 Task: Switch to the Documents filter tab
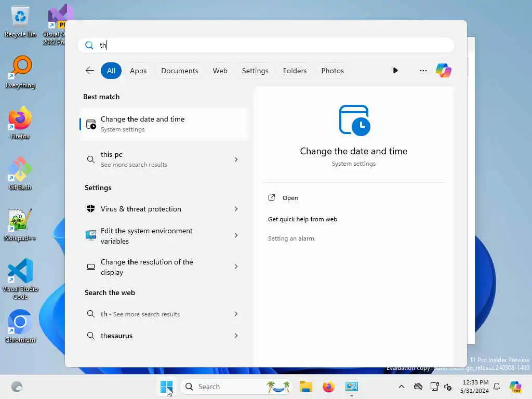coord(179,71)
